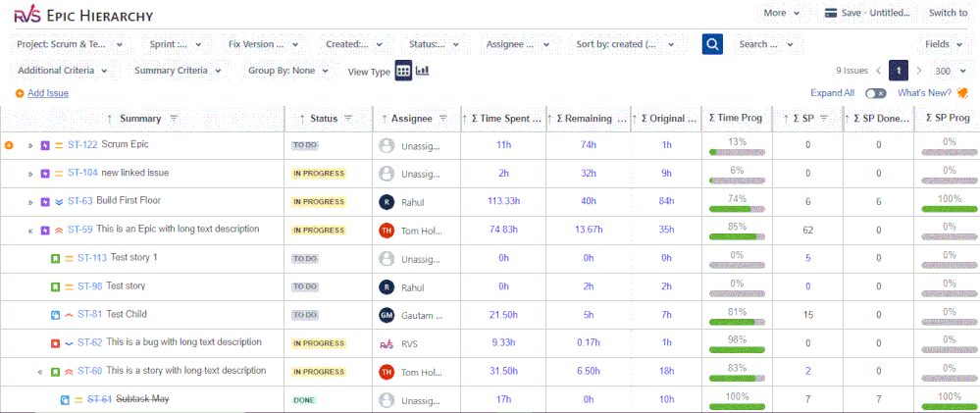Click the Add Issue link
980x413 pixels.
(x=48, y=93)
